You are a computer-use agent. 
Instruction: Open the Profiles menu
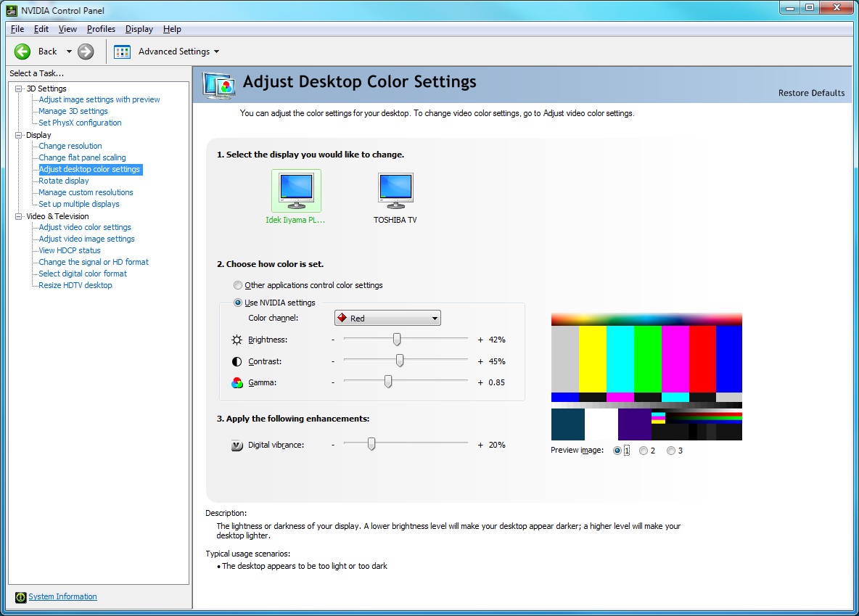pos(101,29)
